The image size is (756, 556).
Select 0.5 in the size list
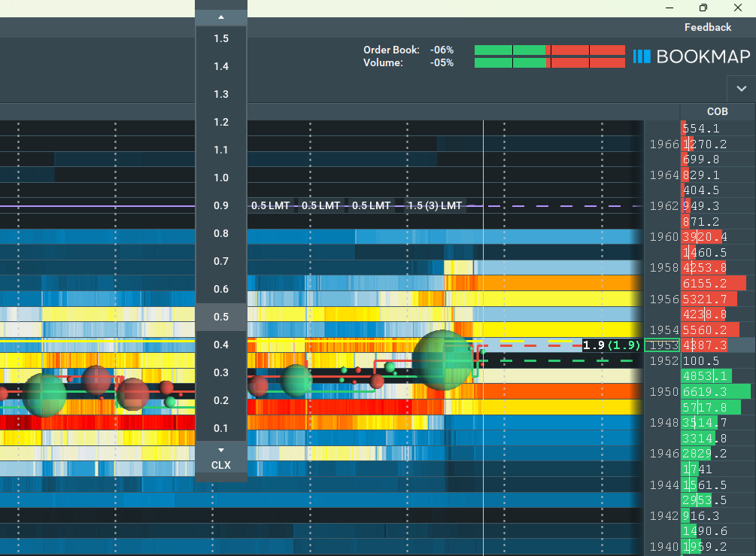click(x=220, y=317)
